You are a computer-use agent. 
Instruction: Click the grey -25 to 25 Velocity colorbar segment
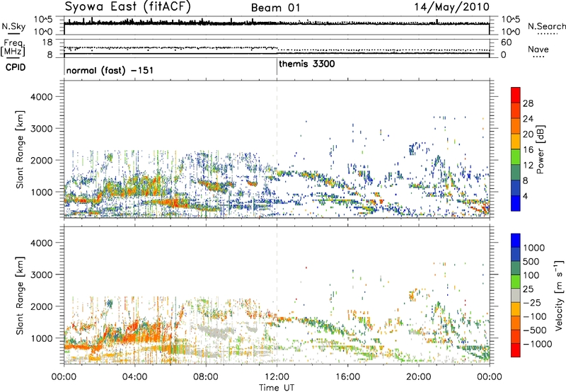point(516,296)
